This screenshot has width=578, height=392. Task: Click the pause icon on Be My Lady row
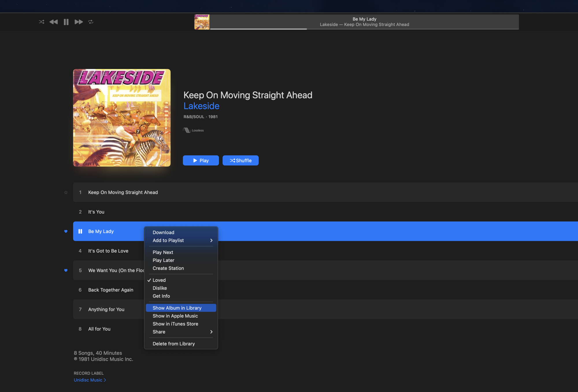click(80, 231)
